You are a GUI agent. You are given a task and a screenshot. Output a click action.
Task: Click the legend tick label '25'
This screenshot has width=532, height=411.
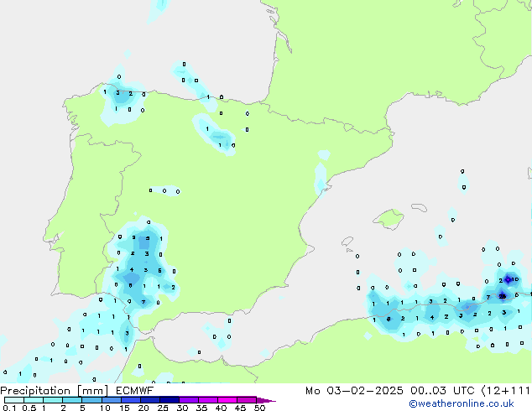tap(163, 408)
